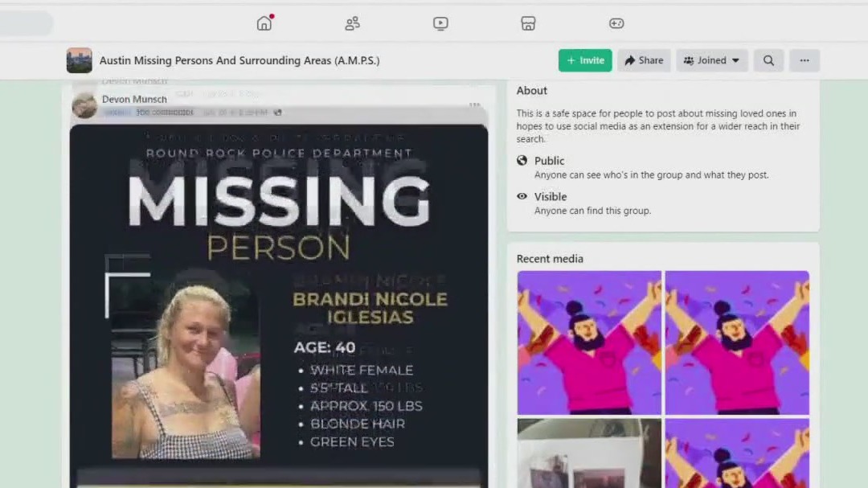
Task: Open the Home feed icon
Action: 264,23
